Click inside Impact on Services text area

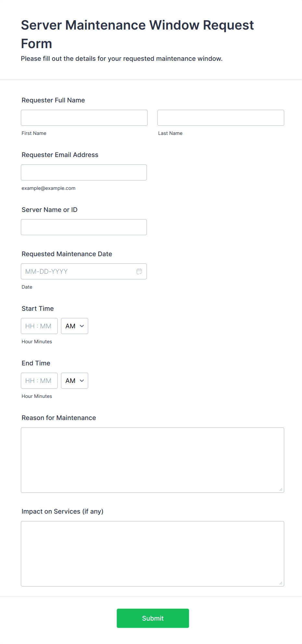click(152, 553)
